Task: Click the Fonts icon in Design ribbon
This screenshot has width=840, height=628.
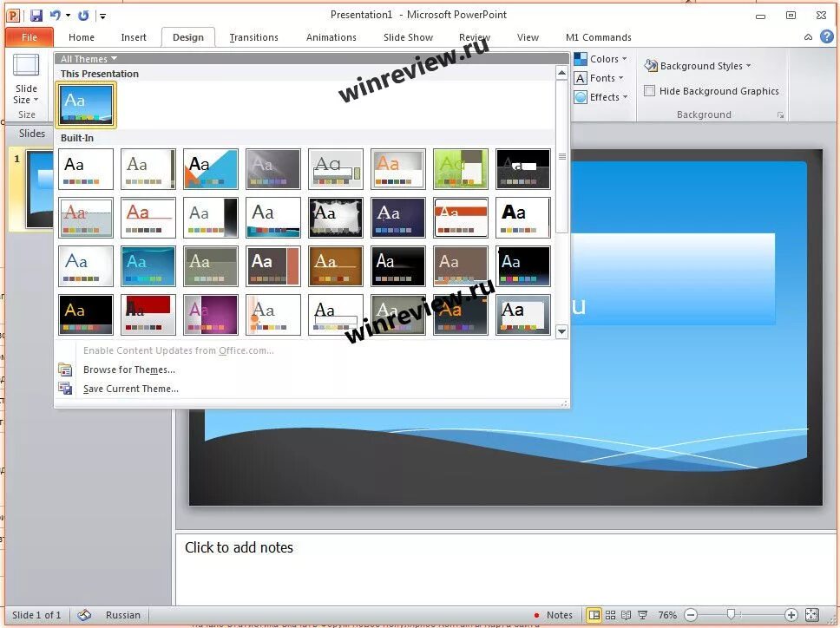Action: click(581, 78)
